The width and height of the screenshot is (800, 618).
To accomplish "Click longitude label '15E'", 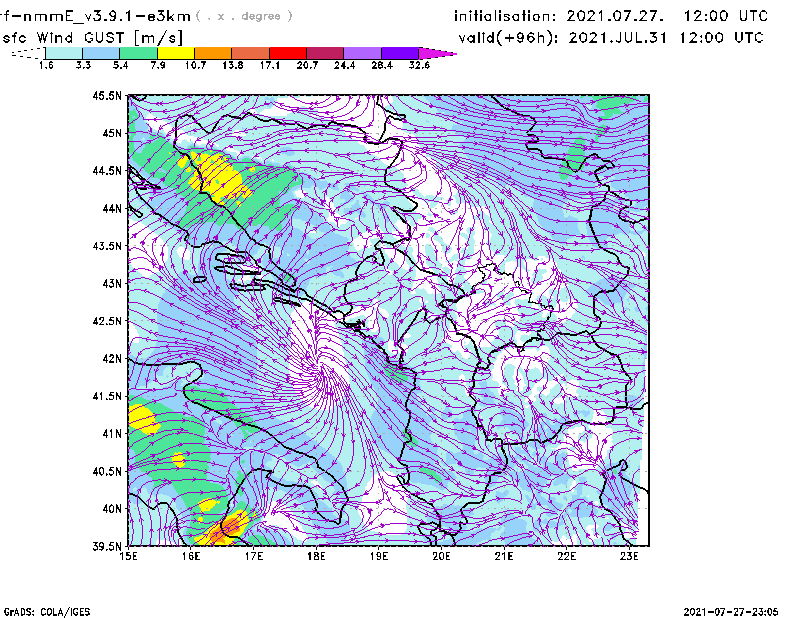I will pos(129,556).
